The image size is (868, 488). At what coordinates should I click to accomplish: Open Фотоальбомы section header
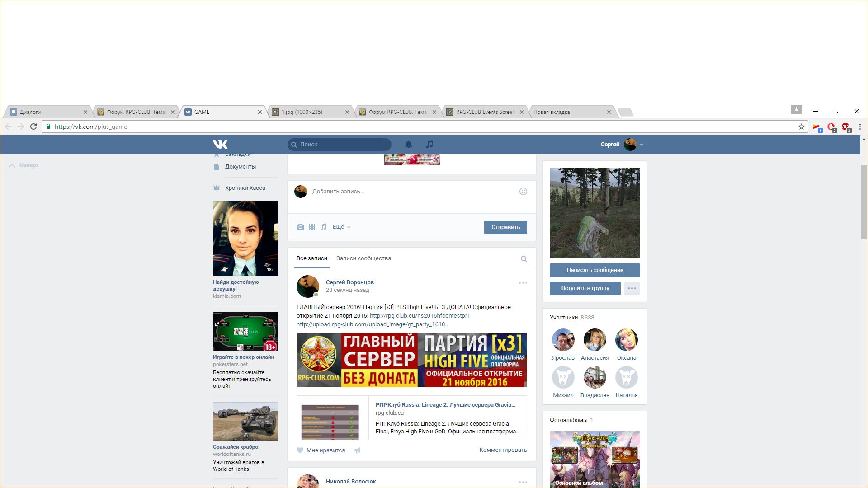571,420
